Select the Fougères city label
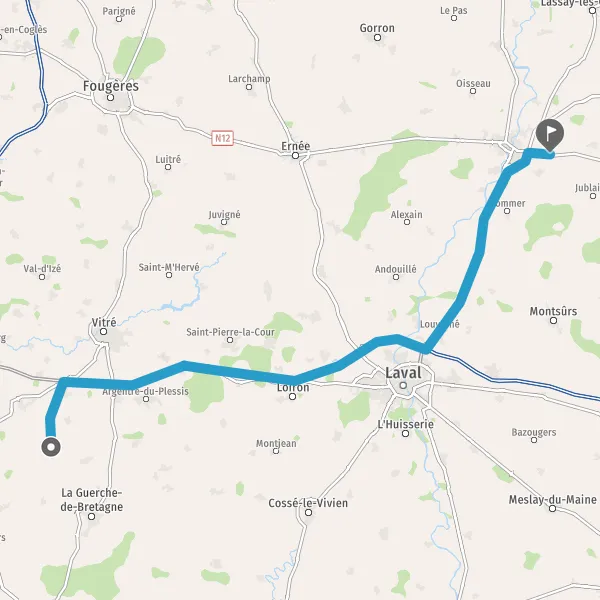 coord(111,86)
